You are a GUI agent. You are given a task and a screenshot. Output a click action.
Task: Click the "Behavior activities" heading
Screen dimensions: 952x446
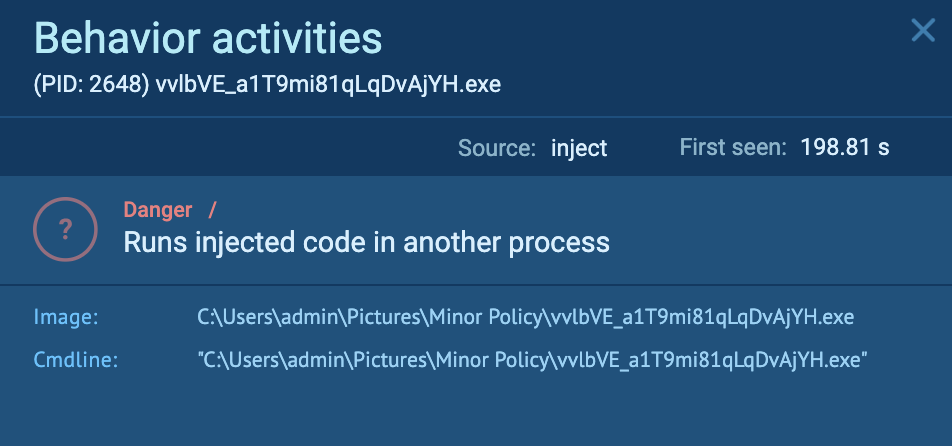pos(208,39)
